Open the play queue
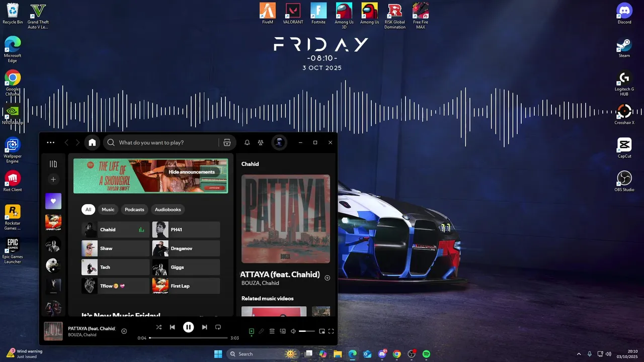The image size is (644, 362). click(272, 331)
